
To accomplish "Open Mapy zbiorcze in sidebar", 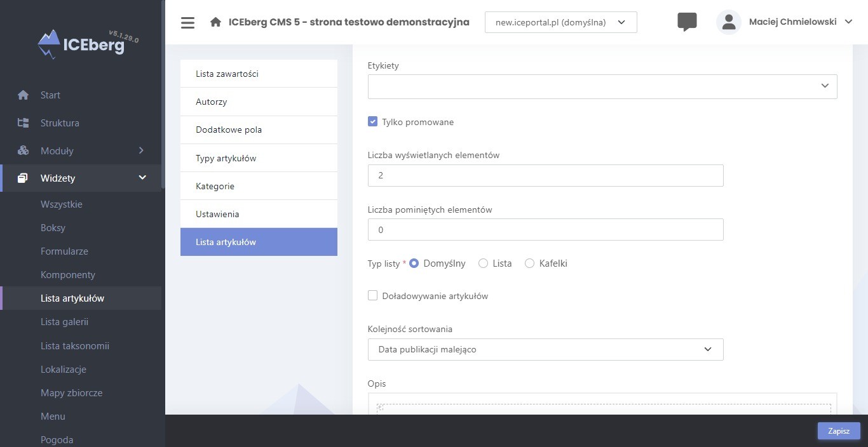I will click(71, 393).
